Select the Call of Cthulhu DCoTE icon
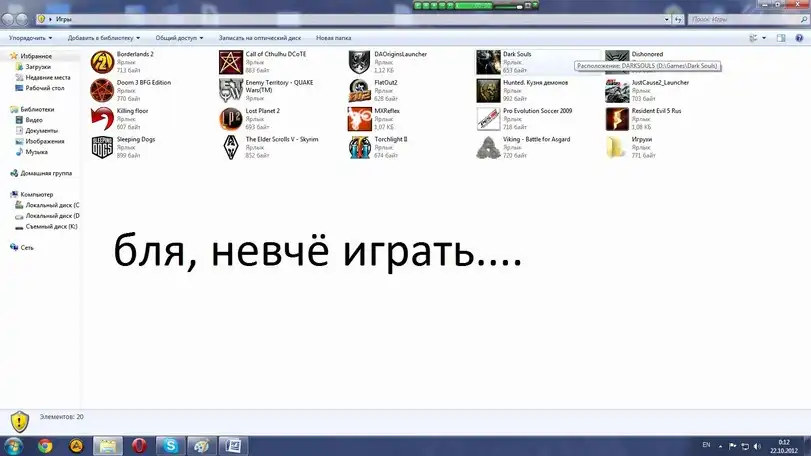Viewport: 811px width, 456px height. pyautogui.click(x=231, y=62)
